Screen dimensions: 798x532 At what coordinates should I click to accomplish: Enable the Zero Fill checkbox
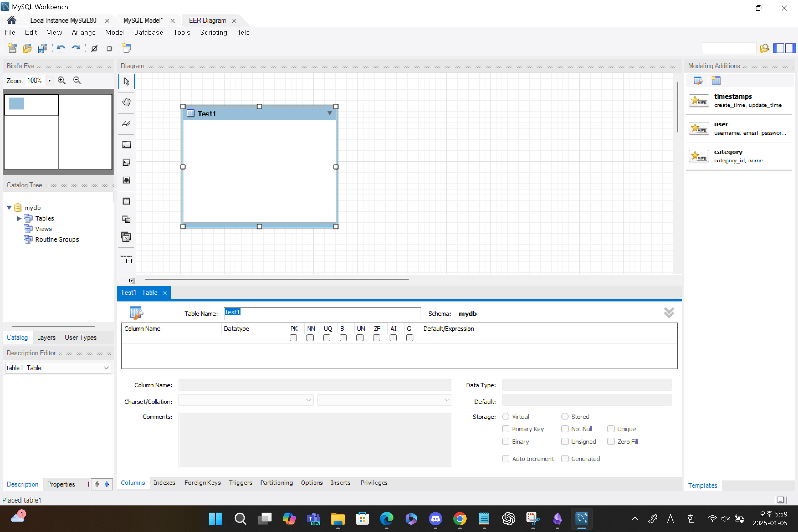coord(611,441)
